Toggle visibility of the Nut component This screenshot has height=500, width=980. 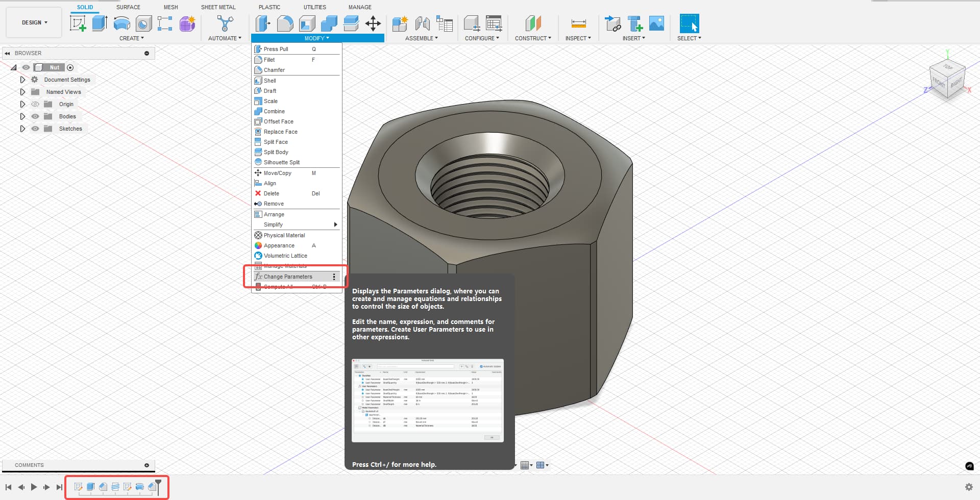click(26, 67)
